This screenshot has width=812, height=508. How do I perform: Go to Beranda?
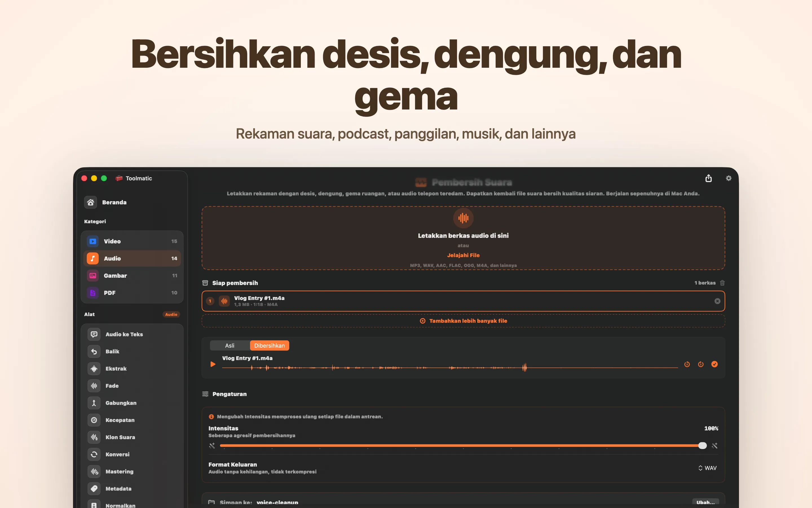coord(132,202)
